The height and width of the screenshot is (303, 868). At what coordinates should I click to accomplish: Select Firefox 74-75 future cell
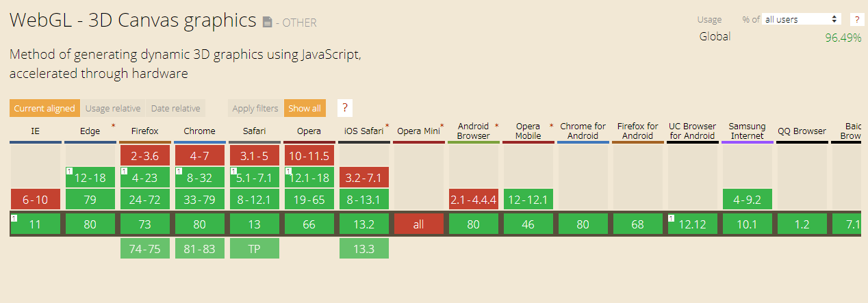tap(144, 248)
